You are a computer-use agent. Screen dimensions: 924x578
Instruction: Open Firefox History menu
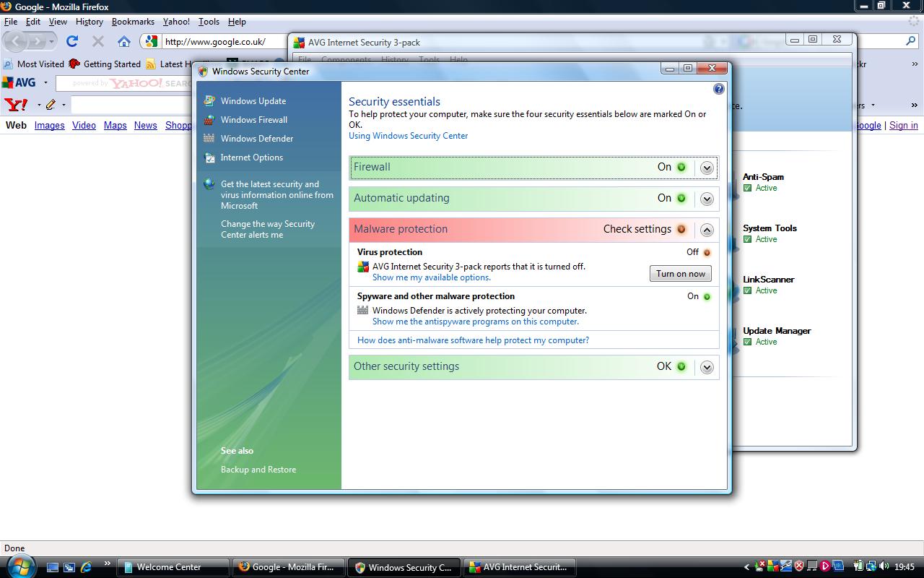(x=90, y=22)
